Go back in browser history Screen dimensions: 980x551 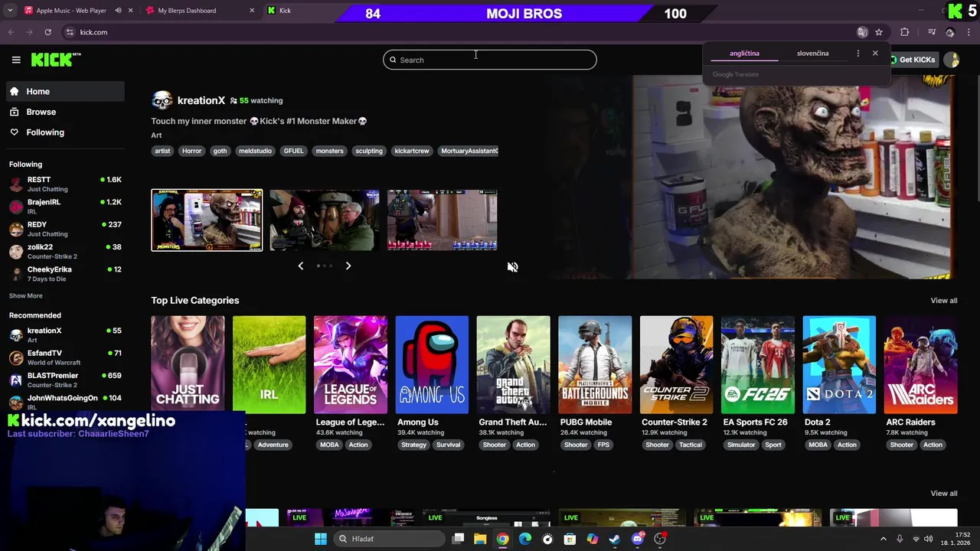click(11, 32)
